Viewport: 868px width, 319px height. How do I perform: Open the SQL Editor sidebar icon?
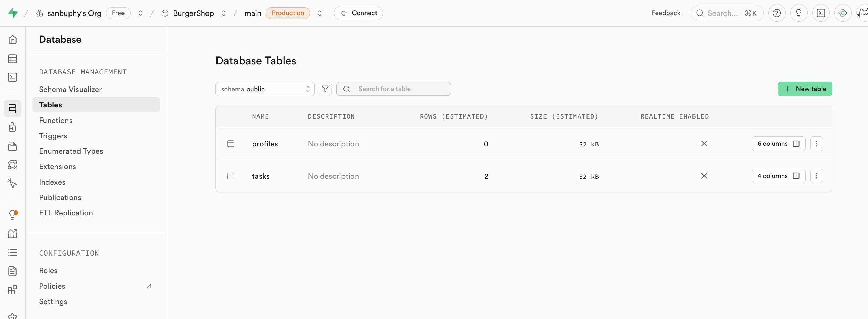[12, 77]
